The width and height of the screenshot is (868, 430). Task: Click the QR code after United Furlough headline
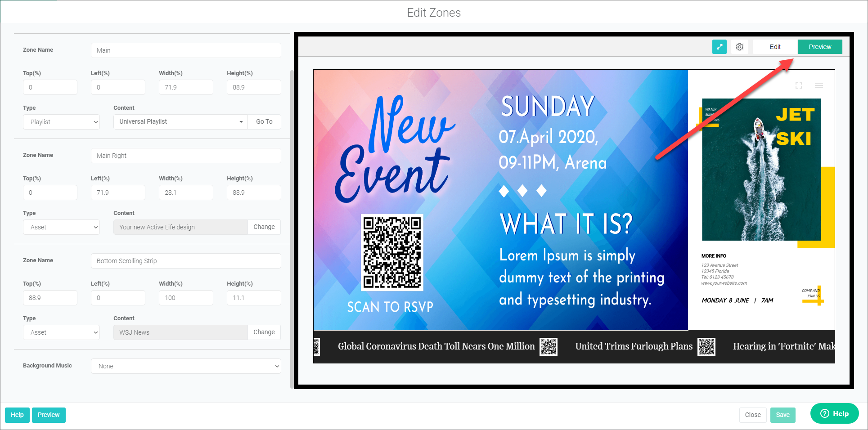[706, 347]
